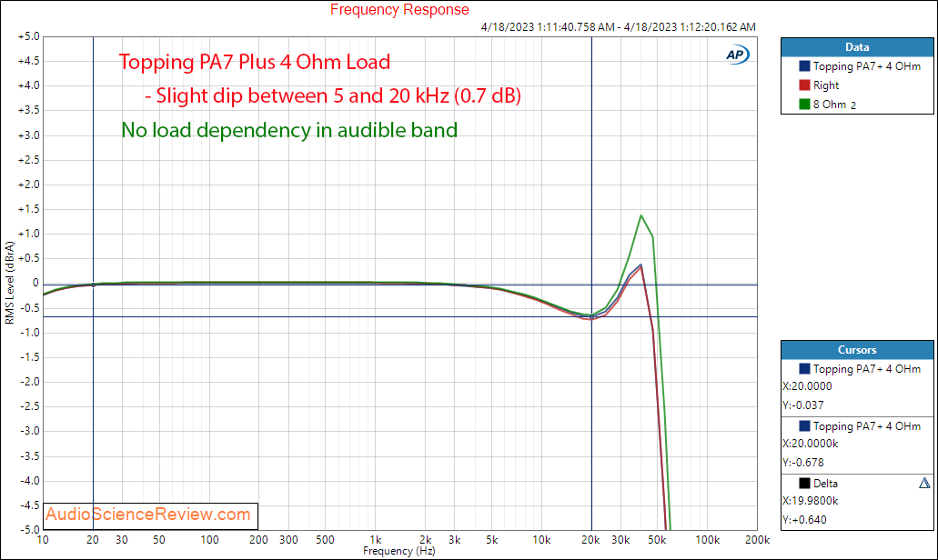Image resolution: width=938 pixels, height=560 pixels.
Task: Click the X:19.9800k delta value
Action: click(x=810, y=501)
